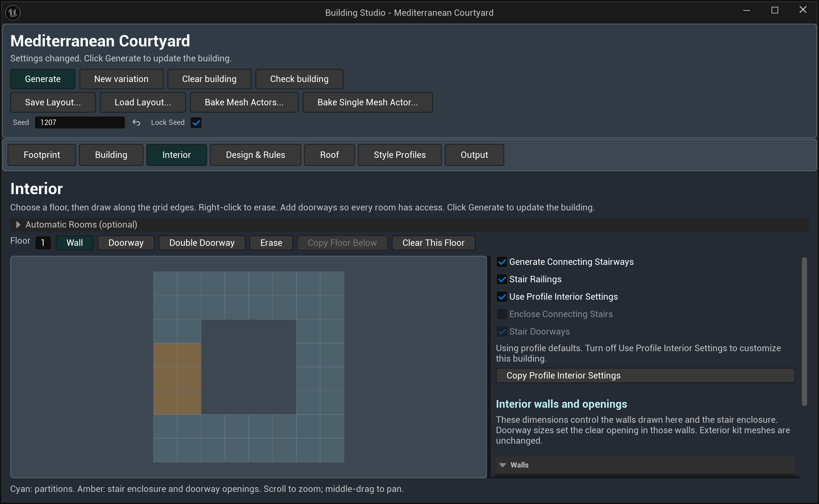Click Bake Single Mesh Actor
The width and height of the screenshot is (819, 504).
[x=368, y=102]
